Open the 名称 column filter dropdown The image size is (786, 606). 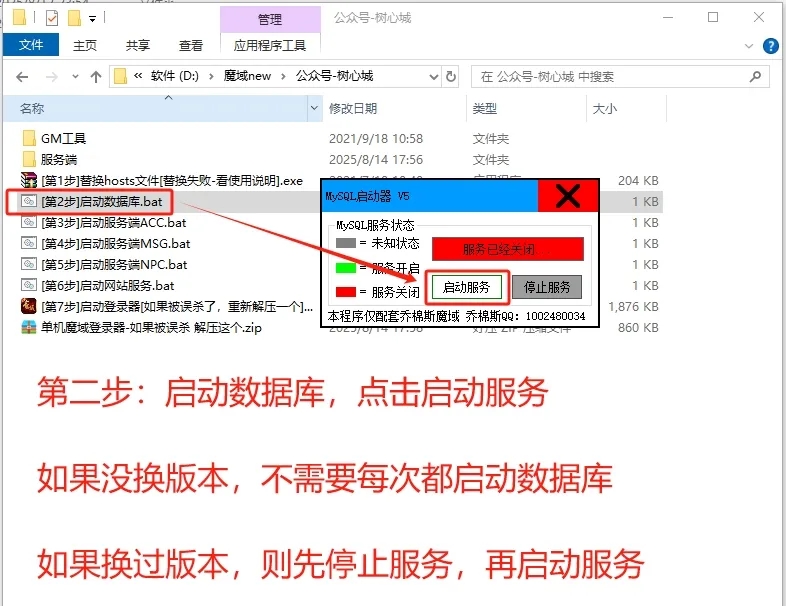[314, 108]
